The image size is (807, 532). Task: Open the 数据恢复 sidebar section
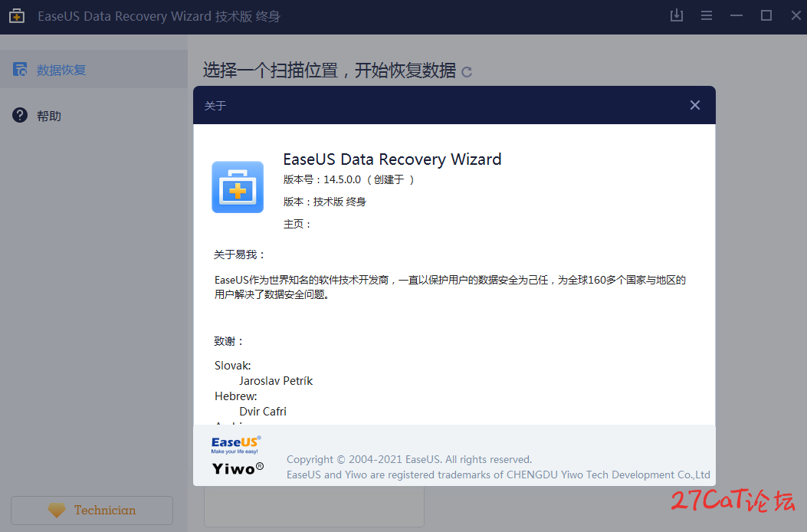click(93, 69)
